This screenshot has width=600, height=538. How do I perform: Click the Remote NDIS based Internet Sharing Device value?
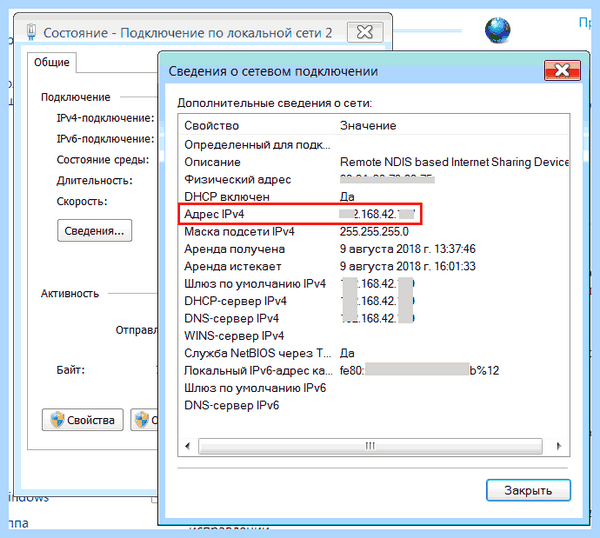[x=454, y=162]
